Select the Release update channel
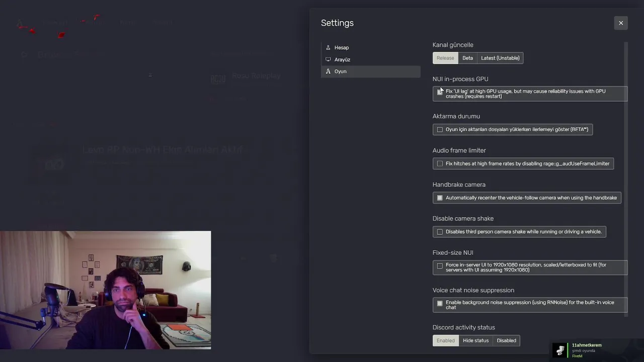 445,58
